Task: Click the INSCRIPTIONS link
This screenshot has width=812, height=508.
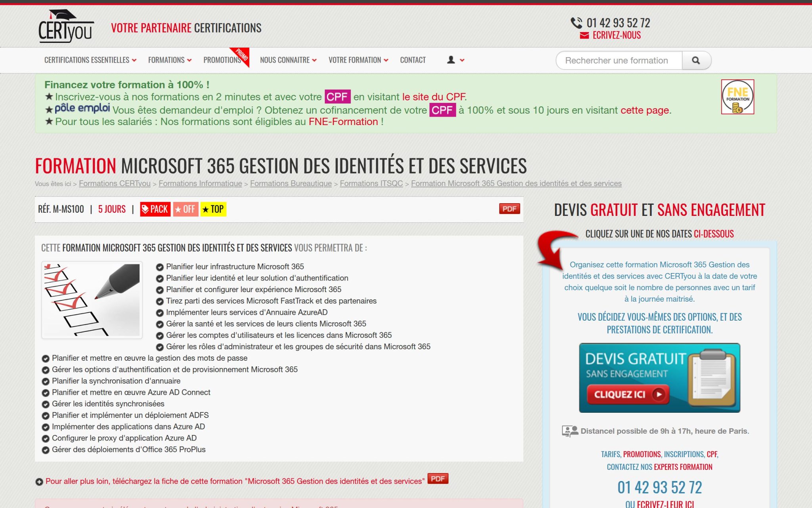Action: point(684,454)
